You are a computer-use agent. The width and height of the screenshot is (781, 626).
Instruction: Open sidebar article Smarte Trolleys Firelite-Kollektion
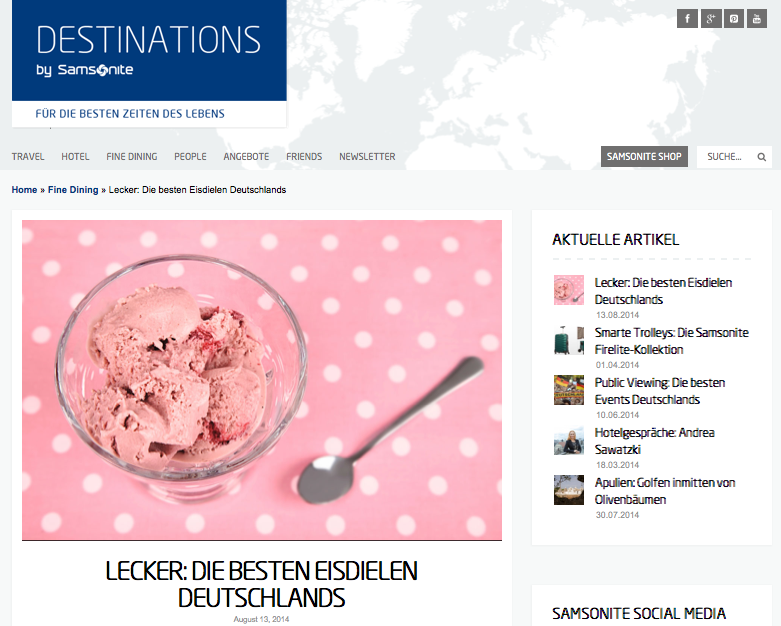click(x=671, y=341)
